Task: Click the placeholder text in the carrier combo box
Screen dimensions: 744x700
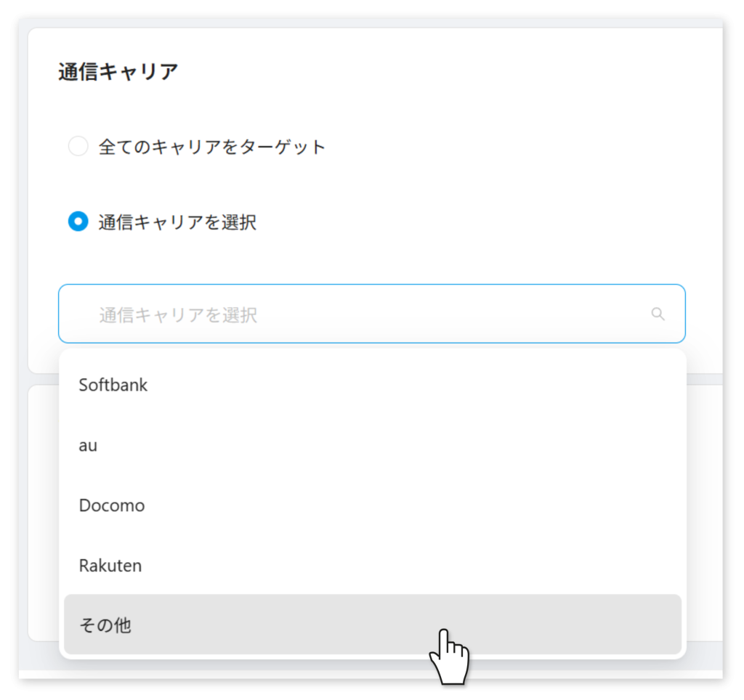Action: point(178,314)
